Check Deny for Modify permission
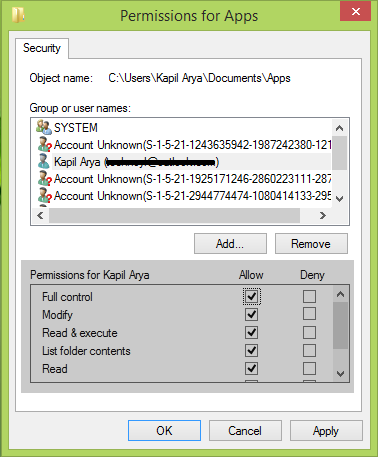Viewport: 378px width, 457px height. pos(309,314)
